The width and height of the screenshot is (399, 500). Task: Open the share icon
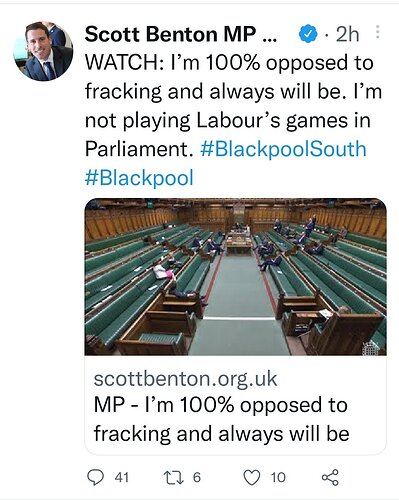[330, 477]
